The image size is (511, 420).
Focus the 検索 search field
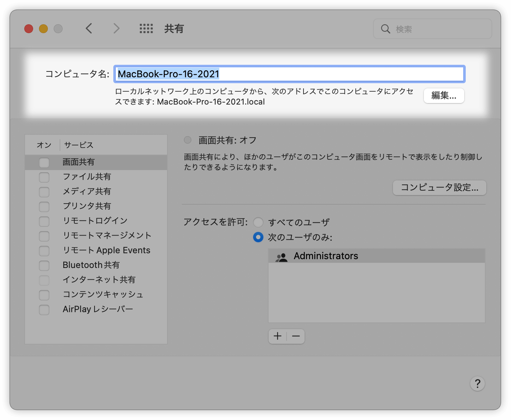[x=433, y=29]
